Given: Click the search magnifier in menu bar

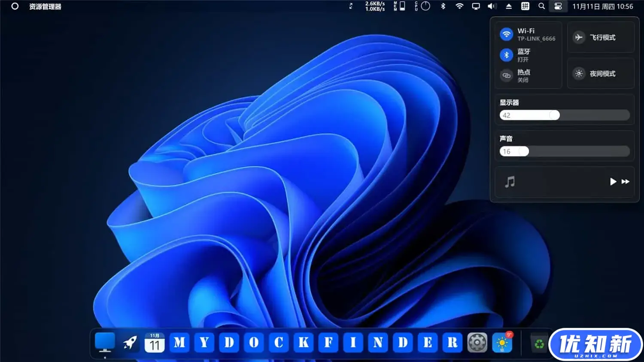Looking at the screenshot, I should (541, 6).
